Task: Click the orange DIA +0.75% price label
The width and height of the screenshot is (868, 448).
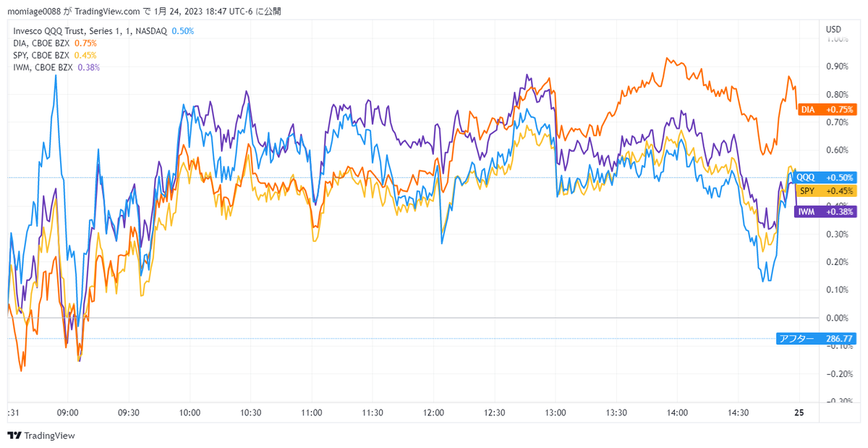Action: (x=827, y=109)
